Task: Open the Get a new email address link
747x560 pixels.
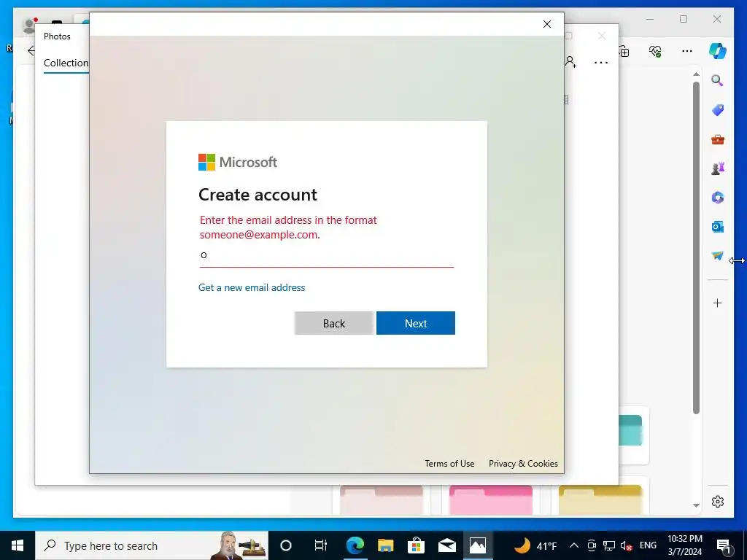Action: (x=252, y=287)
